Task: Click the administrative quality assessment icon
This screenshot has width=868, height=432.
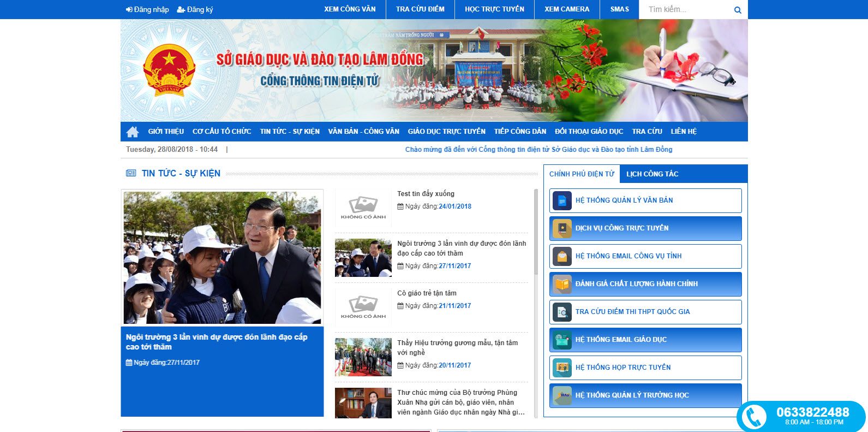Action: pyautogui.click(x=562, y=285)
